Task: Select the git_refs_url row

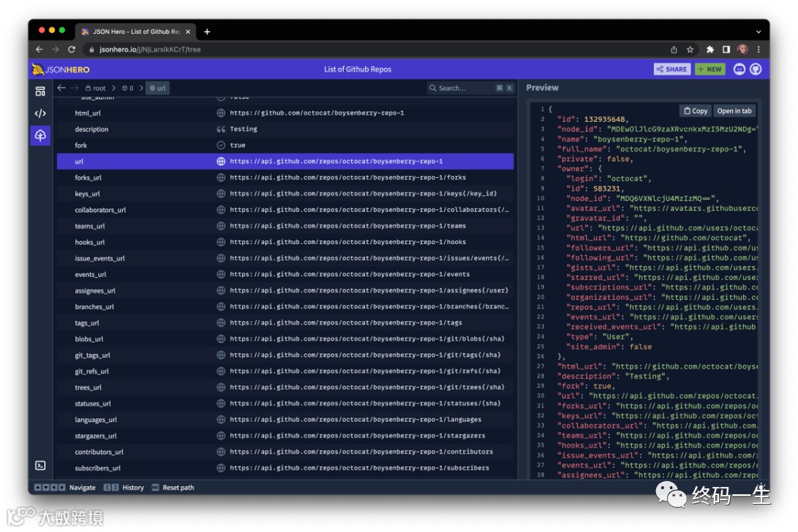Action: 285,371
